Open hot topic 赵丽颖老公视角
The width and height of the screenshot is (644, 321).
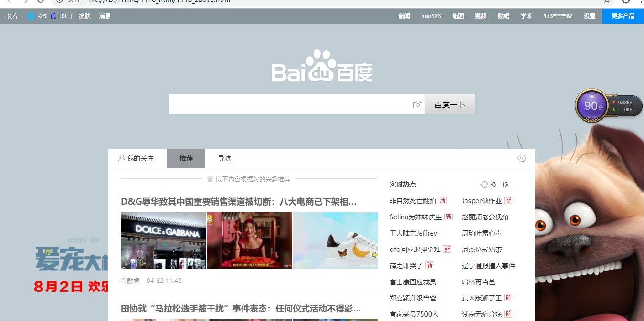485,217
